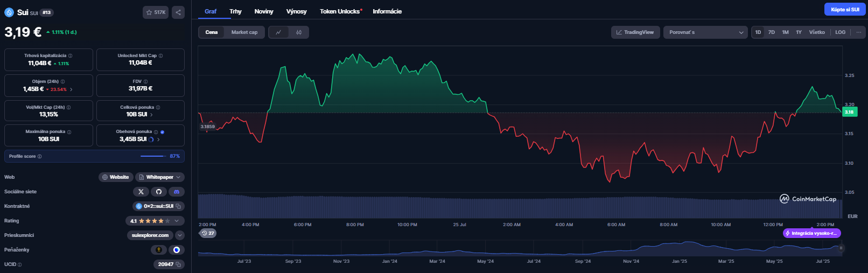Toggle the LOG scale on the chart
This screenshot has width=868, height=273.
coord(840,32)
